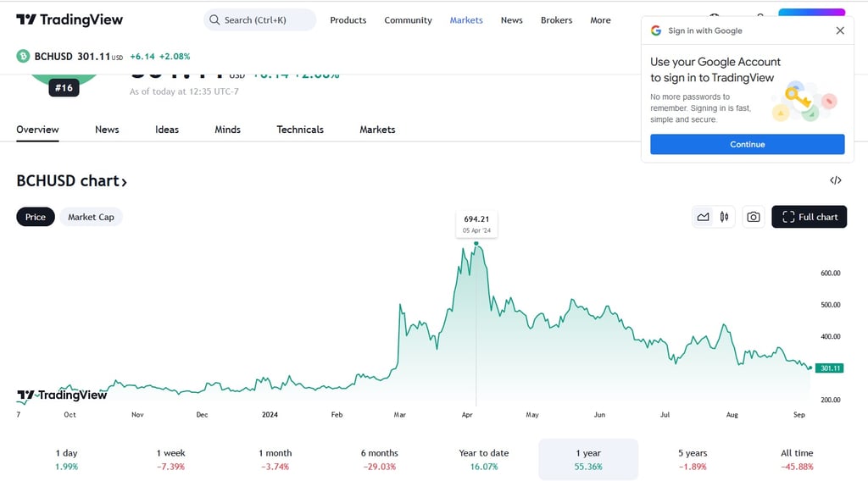The height and width of the screenshot is (481, 868).
Task: Select the Price toggle
Action: coord(36,217)
